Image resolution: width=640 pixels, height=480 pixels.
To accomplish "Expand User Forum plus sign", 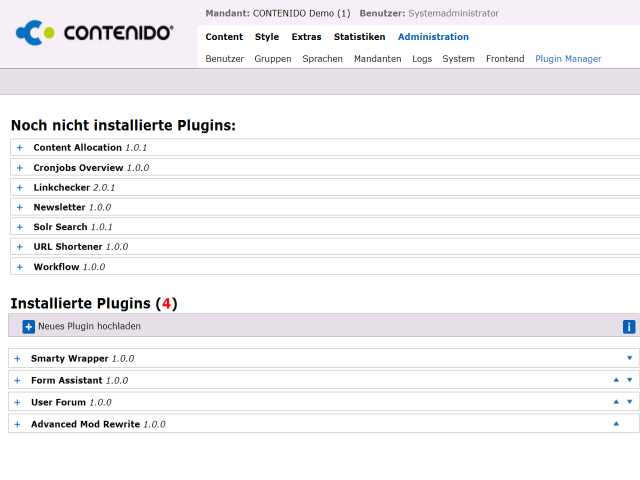I will click(17, 402).
